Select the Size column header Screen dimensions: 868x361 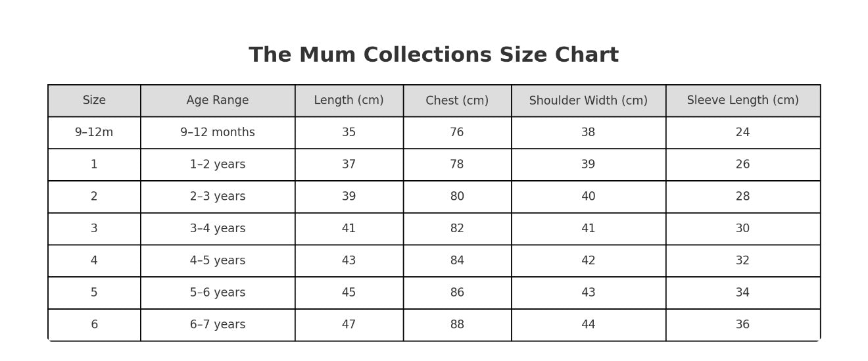point(94,101)
